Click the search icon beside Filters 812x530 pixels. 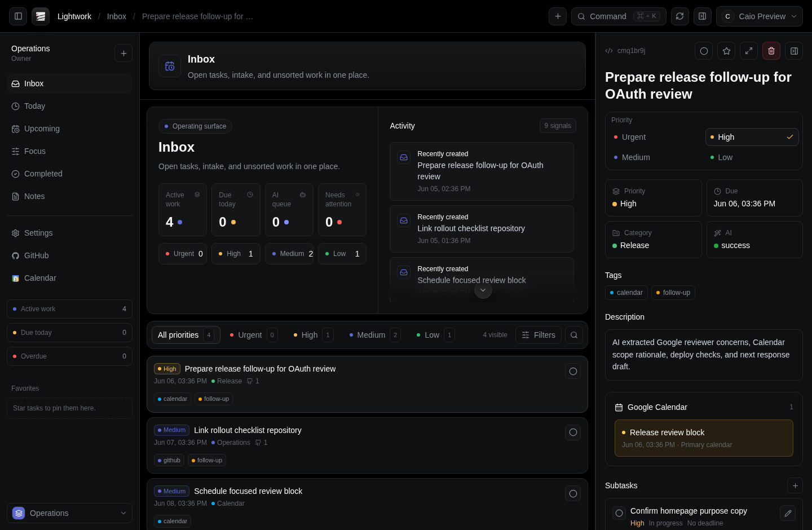[574, 335]
